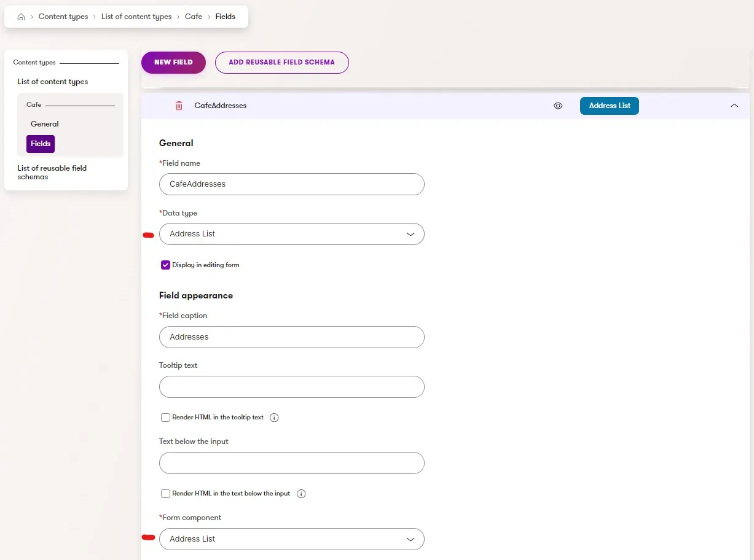Click ADD REUSABLE FIELD SCHEMA button

pyautogui.click(x=282, y=63)
